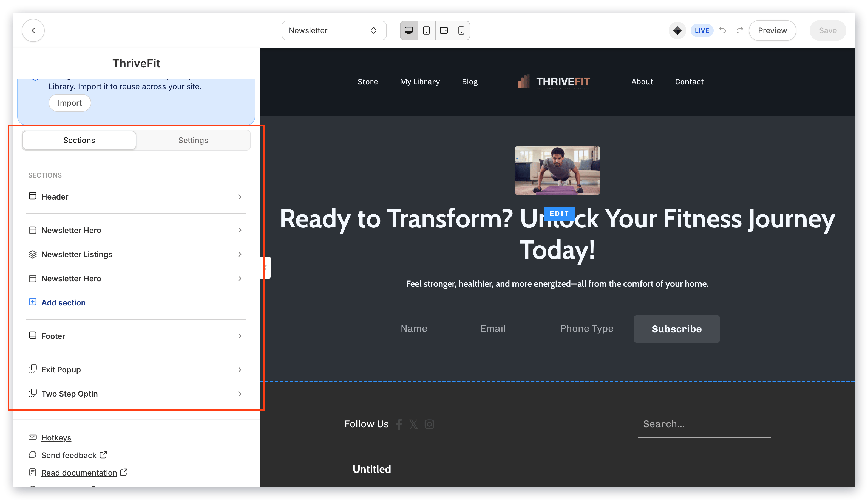The image size is (868, 500).
Task: Click the Phone Type input field
Action: [x=589, y=329]
